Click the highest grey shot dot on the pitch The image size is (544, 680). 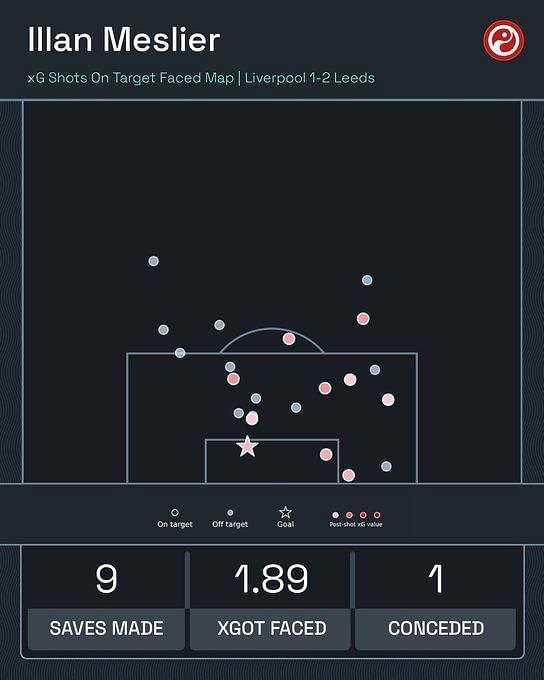click(154, 261)
